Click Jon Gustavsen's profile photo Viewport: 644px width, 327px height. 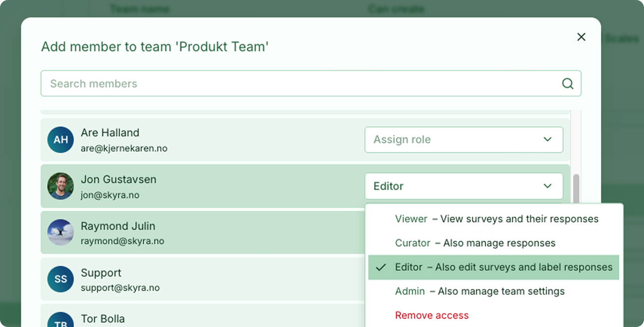click(60, 186)
